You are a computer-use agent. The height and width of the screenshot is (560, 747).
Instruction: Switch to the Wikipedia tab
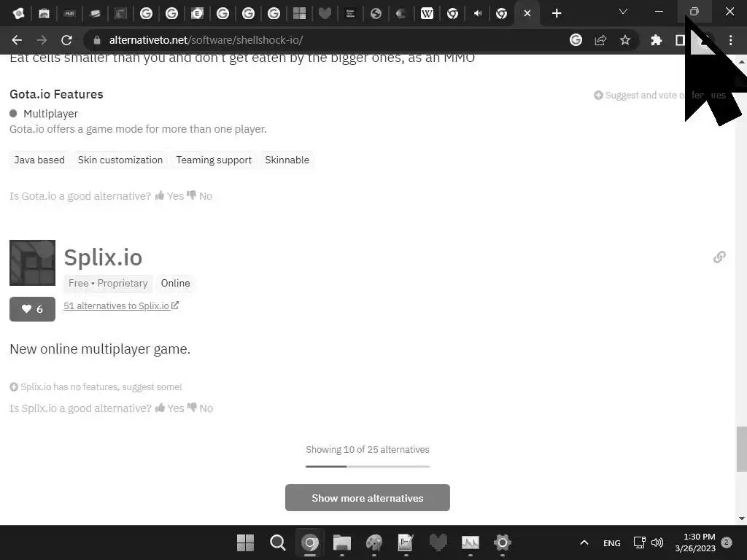click(427, 13)
